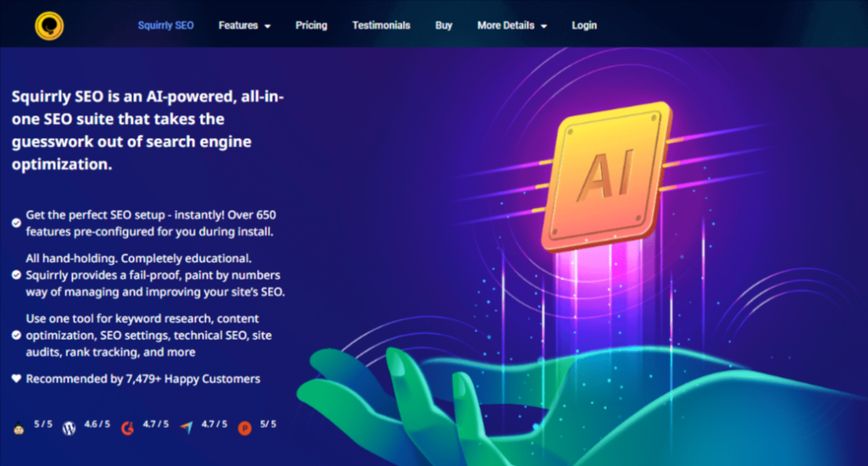Click the Squirrly yellow circle logo
Screen dimensions: 868x466
[49, 25]
